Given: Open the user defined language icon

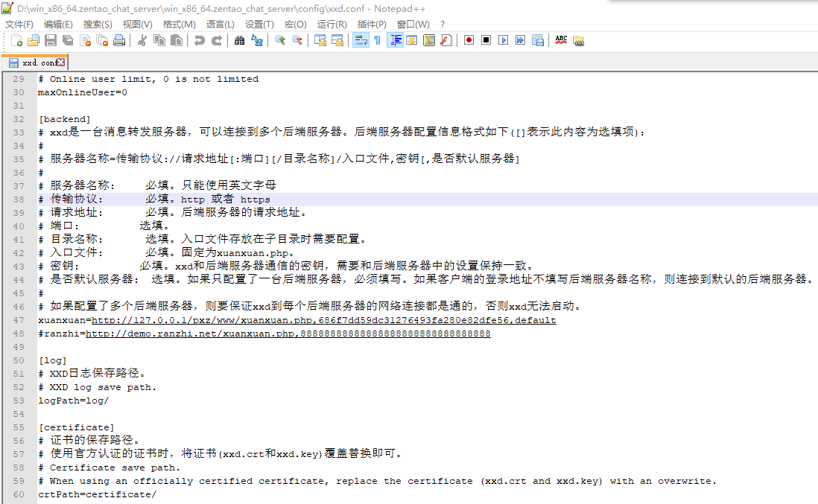Looking at the screenshot, I should tap(412, 41).
